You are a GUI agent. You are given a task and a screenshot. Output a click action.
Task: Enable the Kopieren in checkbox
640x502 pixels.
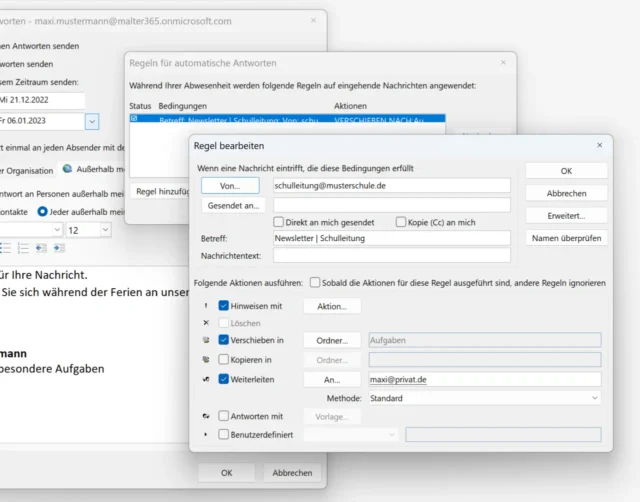point(224,359)
